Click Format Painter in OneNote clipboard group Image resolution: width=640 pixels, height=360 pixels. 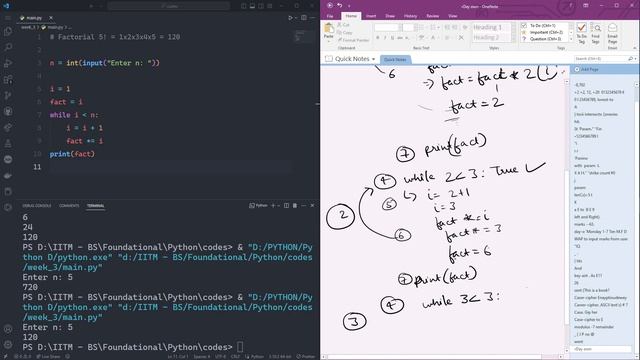353,40
